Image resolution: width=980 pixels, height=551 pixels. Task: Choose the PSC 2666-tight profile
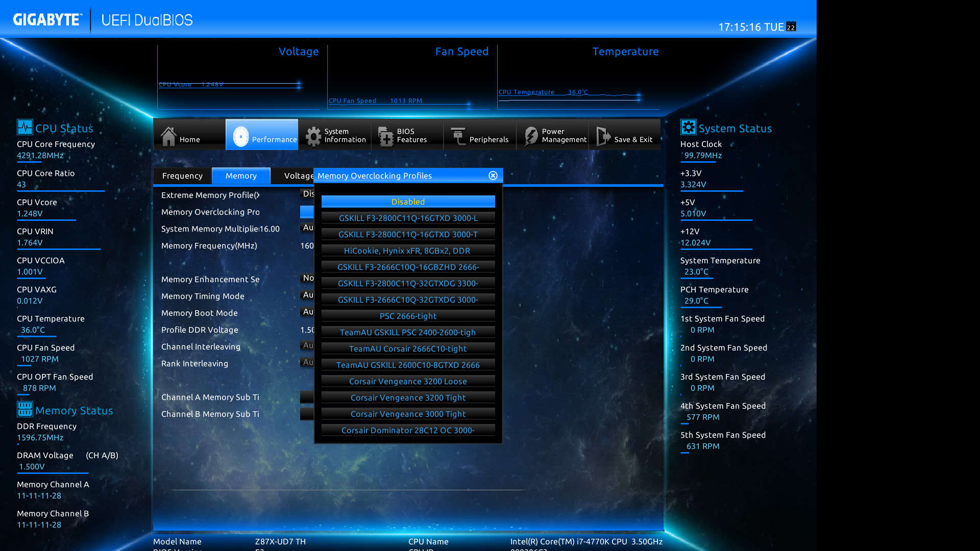(x=408, y=316)
